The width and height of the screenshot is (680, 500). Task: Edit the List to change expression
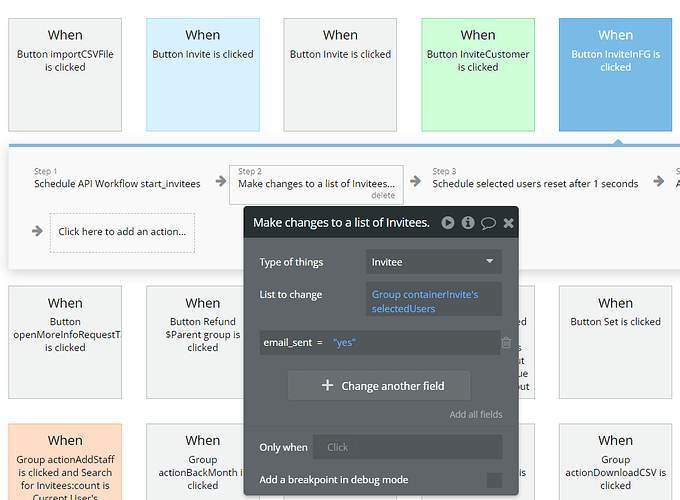point(433,301)
